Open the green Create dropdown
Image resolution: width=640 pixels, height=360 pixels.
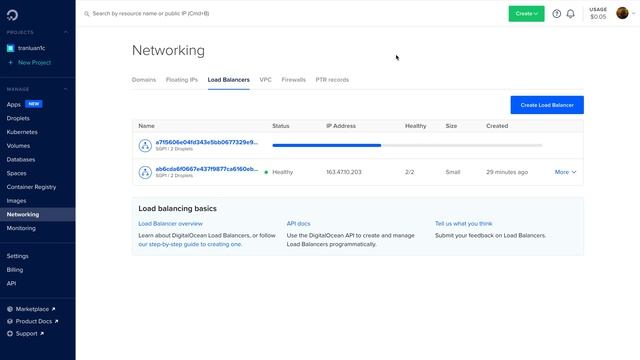(526, 14)
